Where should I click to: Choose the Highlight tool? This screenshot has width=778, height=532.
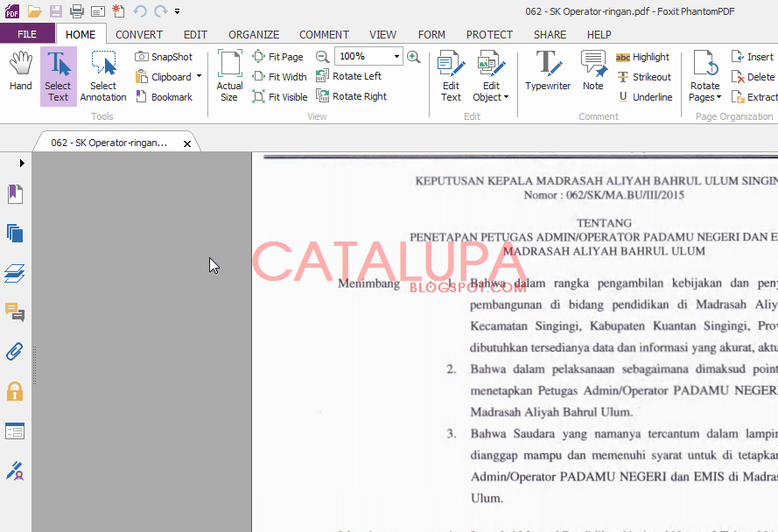coord(643,57)
